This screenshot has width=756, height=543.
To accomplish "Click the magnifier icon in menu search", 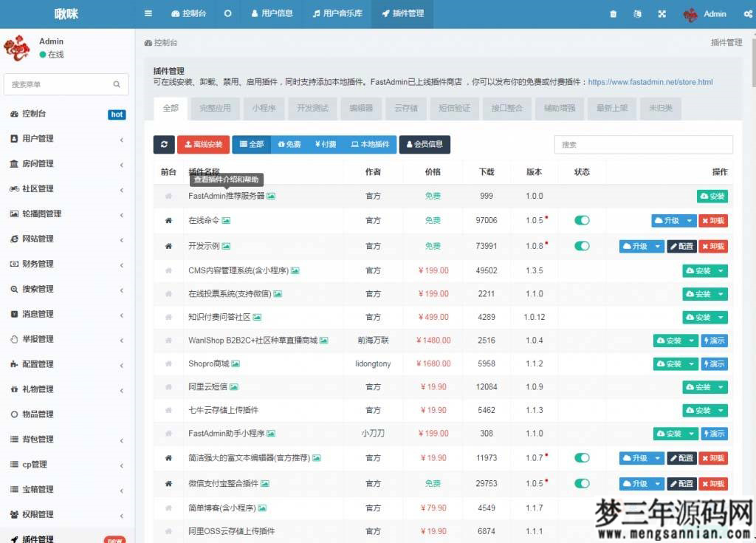I will 117,84.
